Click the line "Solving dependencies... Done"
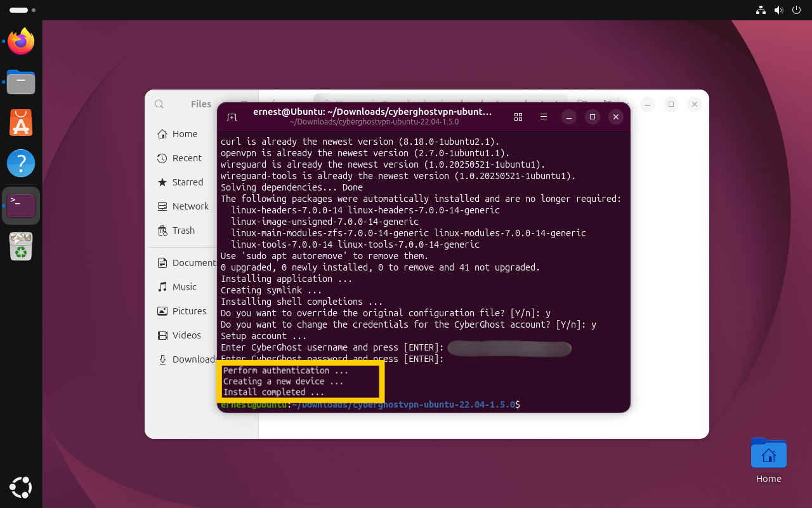 292,187
